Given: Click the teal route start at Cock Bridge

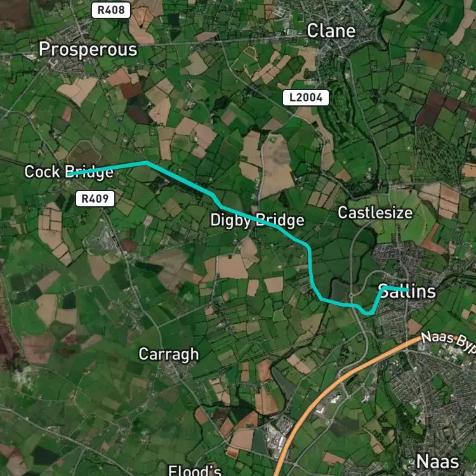Looking at the screenshot, I should [x=70, y=174].
